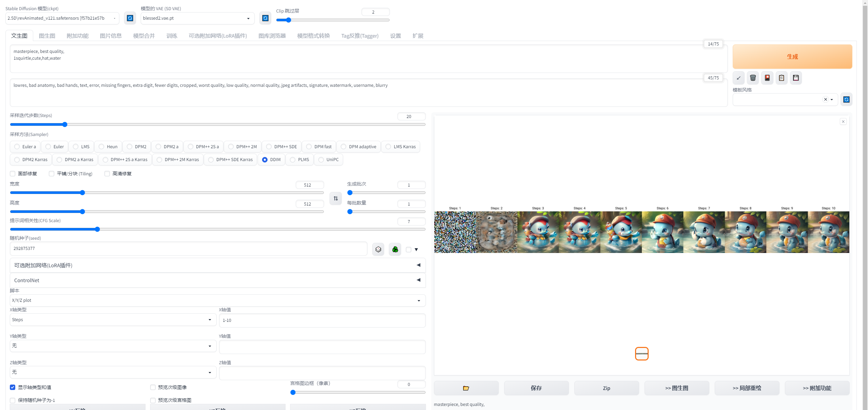Adjust the sampling Steps slider
Image resolution: width=868 pixels, height=410 pixels.
[x=218, y=124]
